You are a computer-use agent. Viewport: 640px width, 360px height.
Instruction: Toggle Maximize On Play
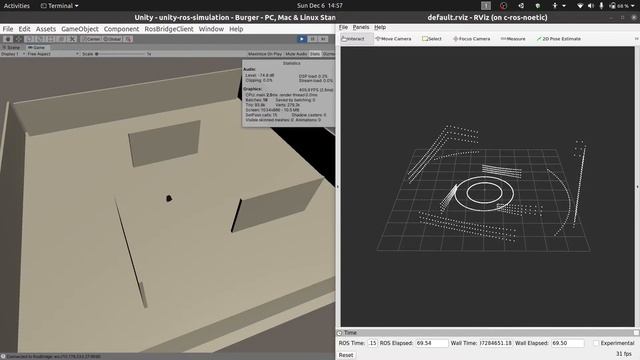click(x=265, y=54)
